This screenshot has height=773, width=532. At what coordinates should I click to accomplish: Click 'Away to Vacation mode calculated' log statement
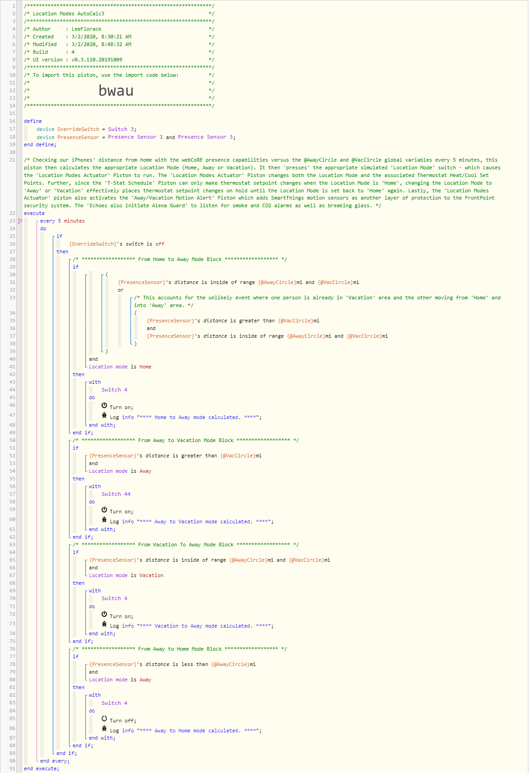pos(191,522)
